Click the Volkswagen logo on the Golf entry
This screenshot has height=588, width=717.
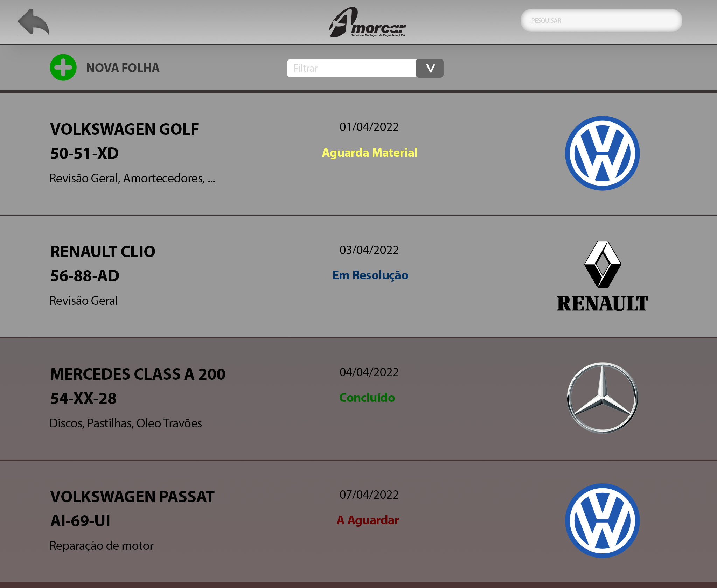pyautogui.click(x=602, y=153)
